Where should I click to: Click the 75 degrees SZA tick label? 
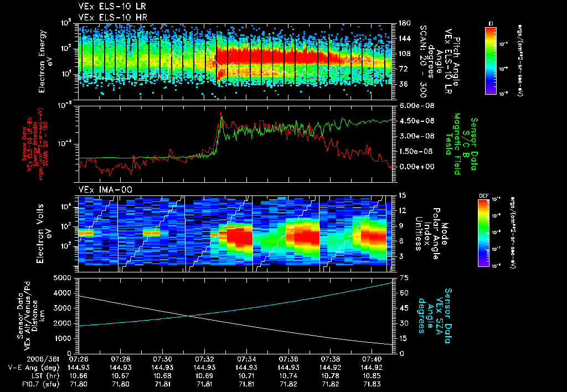coord(404,278)
